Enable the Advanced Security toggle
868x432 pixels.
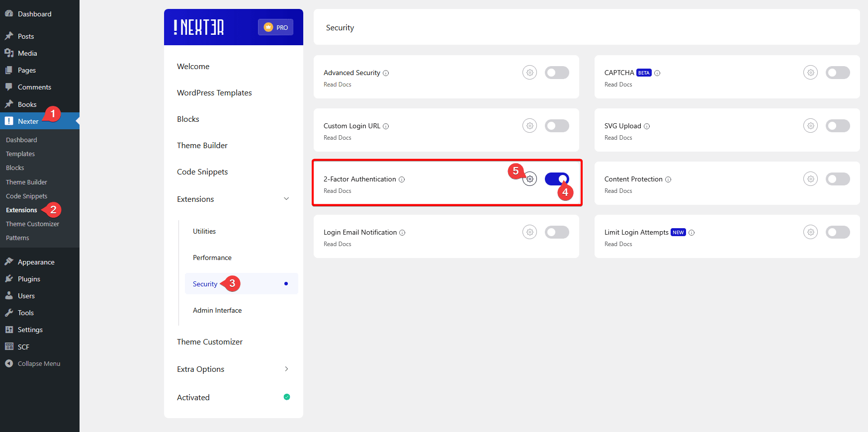coord(557,73)
